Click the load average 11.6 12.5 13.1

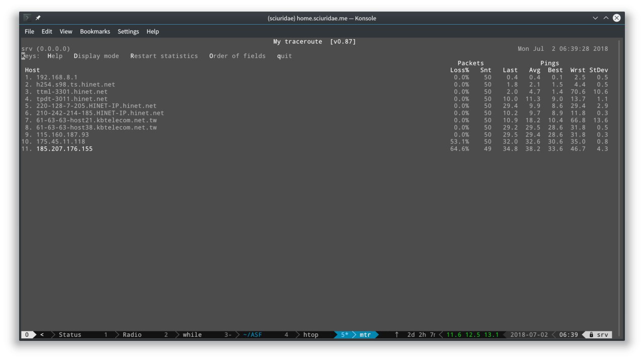pos(472,334)
